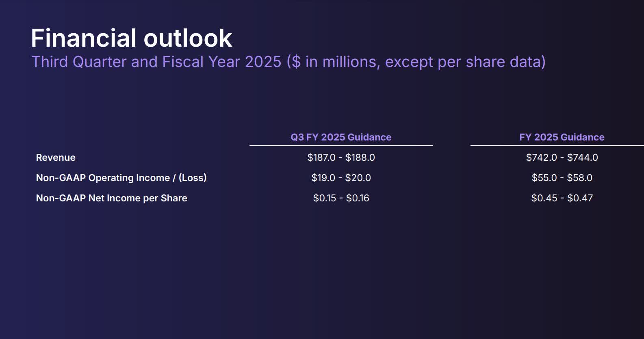Click the $0.45 full-year per-share value
The width and height of the screenshot is (644, 339).
544,198
